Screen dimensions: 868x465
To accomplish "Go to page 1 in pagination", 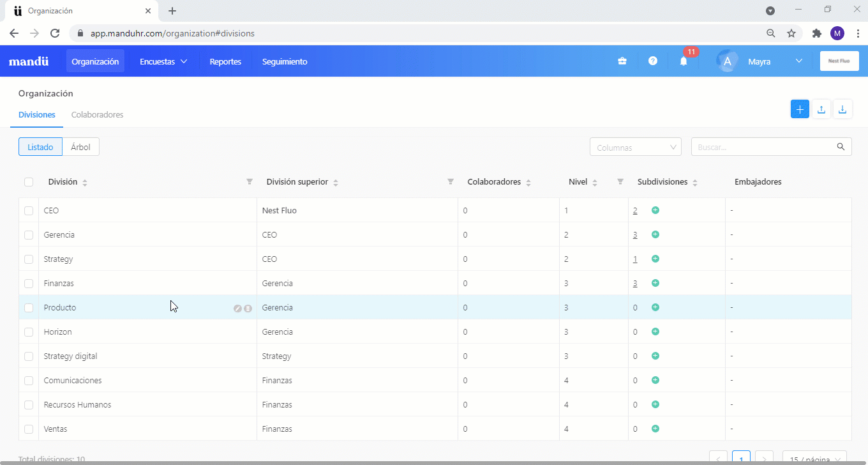I will click(741, 459).
